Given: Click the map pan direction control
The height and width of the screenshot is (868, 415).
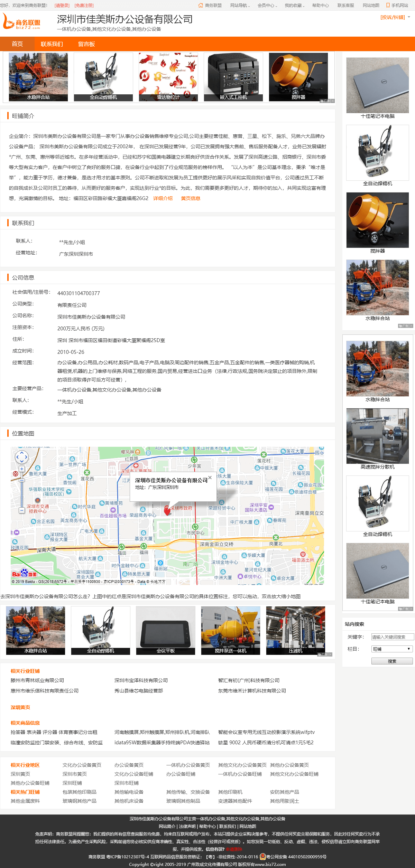Looking at the screenshot, I should coord(22,457).
